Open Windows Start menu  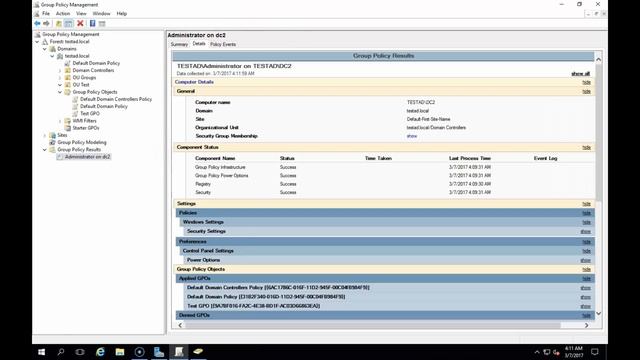(x=42, y=352)
